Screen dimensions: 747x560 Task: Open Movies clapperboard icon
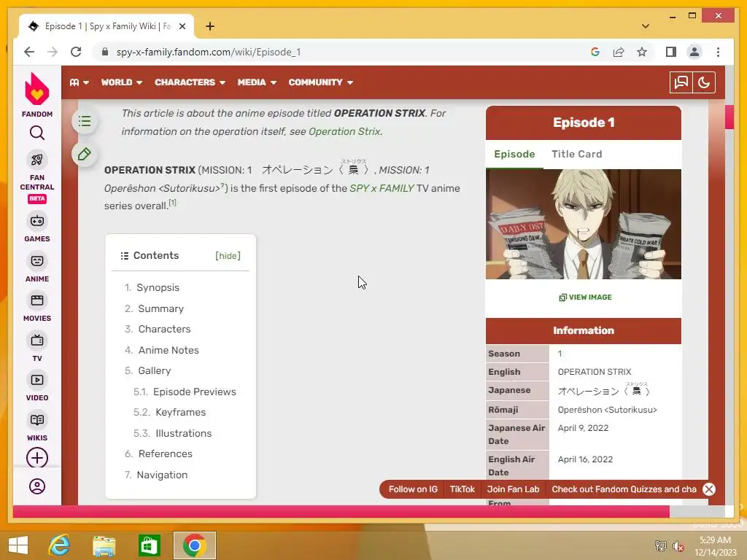click(x=37, y=300)
